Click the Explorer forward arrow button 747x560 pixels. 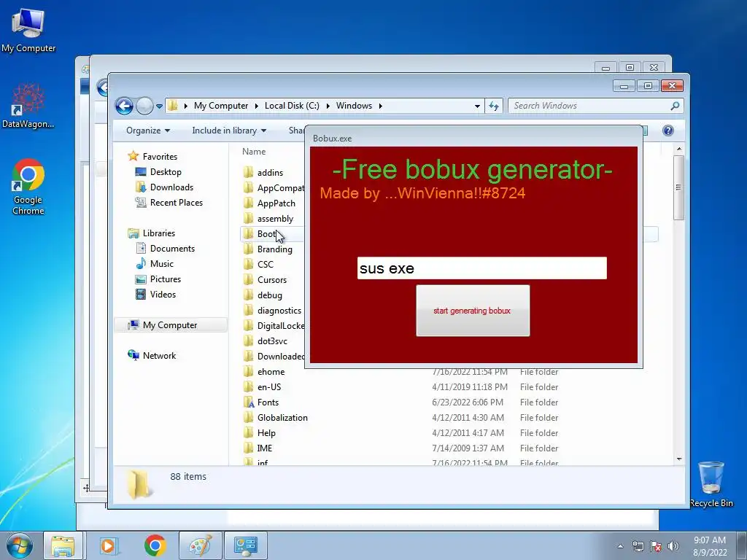(x=144, y=106)
